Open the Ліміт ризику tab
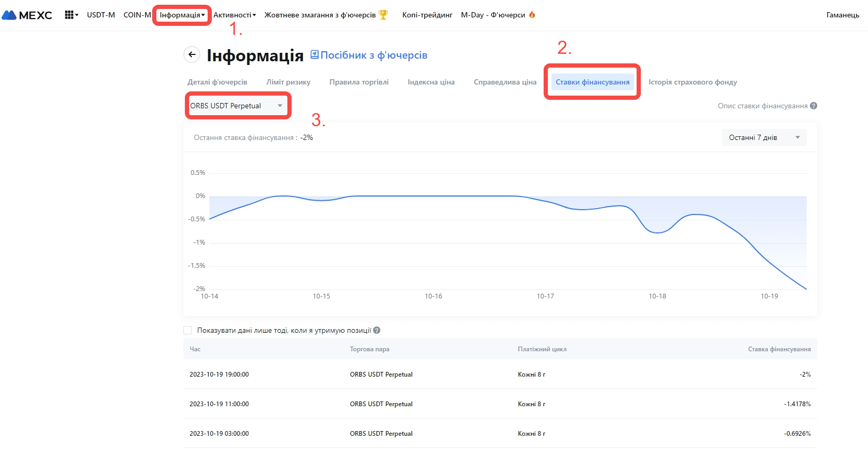This screenshot has height=449, width=868. pos(288,82)
